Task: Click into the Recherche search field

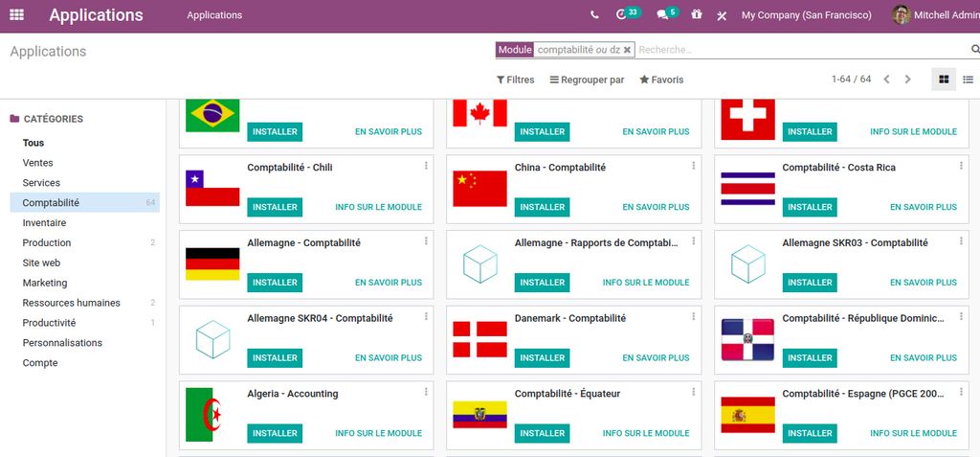Action: (799, 50)
